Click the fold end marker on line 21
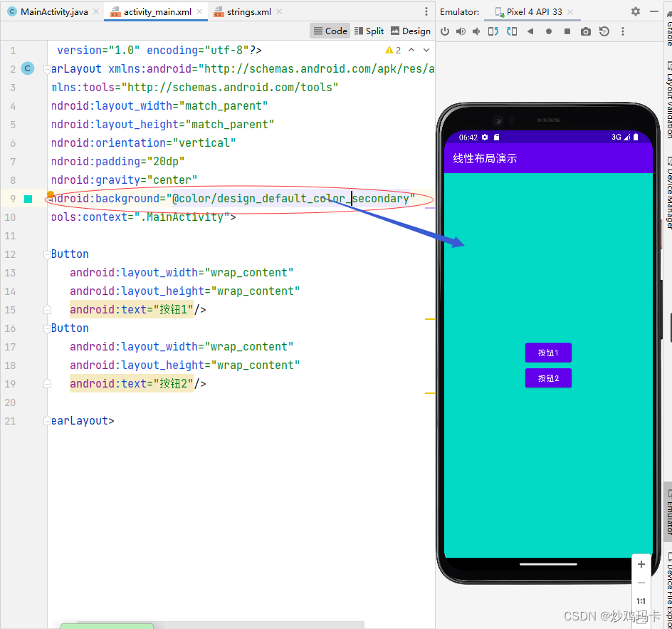The width and height of the screenshot is (672, 629). (x=47, y=421)
